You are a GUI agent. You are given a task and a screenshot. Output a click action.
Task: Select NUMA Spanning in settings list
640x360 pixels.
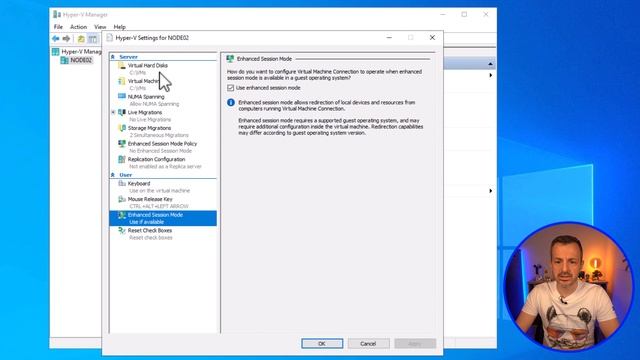click(x=146, y=97)
